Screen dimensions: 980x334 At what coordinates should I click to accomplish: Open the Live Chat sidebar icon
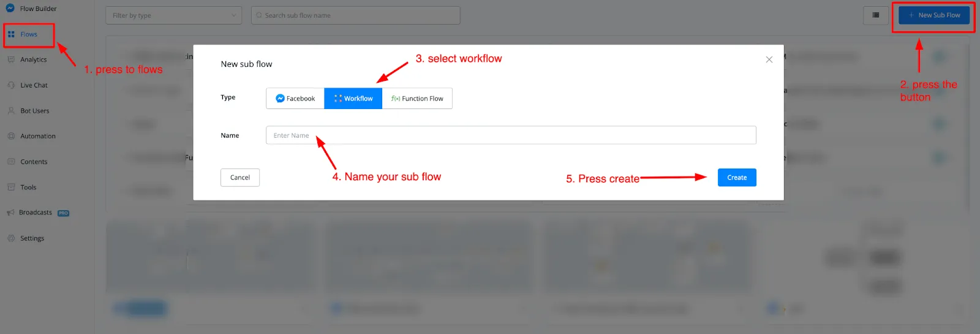click(x=11, y=85)
